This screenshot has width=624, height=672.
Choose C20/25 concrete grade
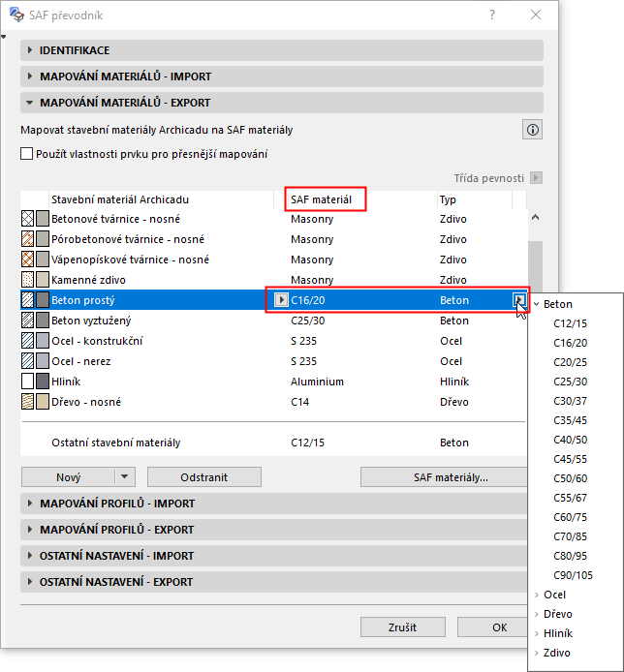coord(570,362)
